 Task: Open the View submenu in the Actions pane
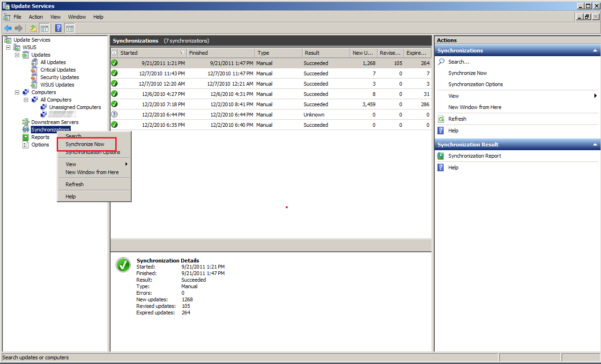(454, 95)
